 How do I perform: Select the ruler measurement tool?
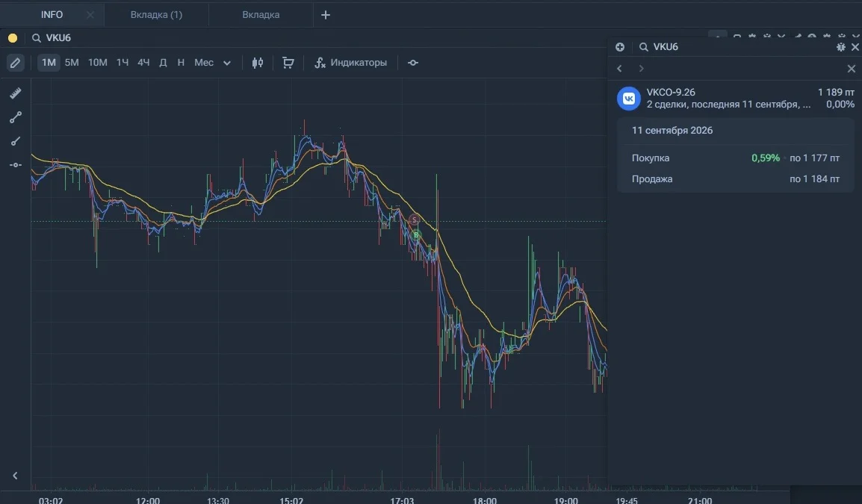point(16,93)
